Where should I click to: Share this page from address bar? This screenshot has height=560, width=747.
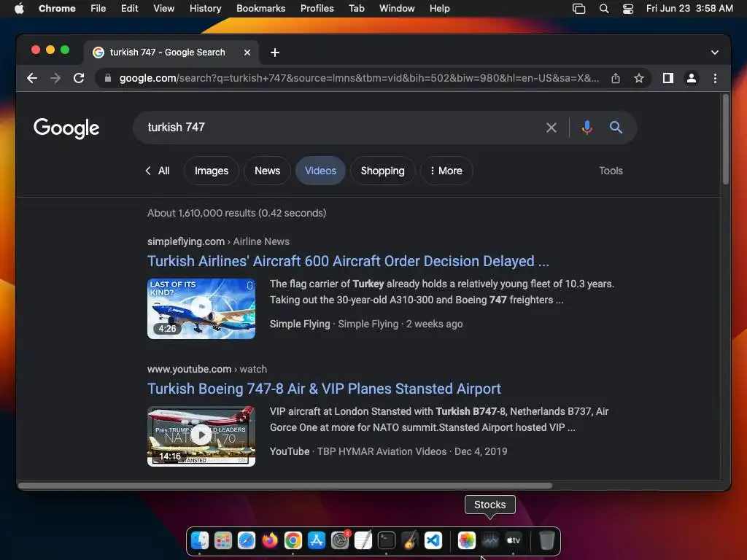[x=616, y=78]
